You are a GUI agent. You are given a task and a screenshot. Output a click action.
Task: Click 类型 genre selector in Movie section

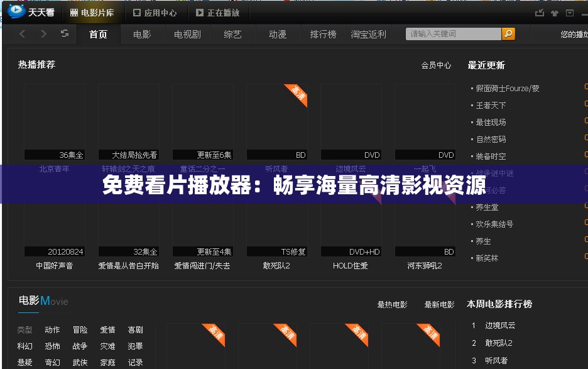(24, 329)
